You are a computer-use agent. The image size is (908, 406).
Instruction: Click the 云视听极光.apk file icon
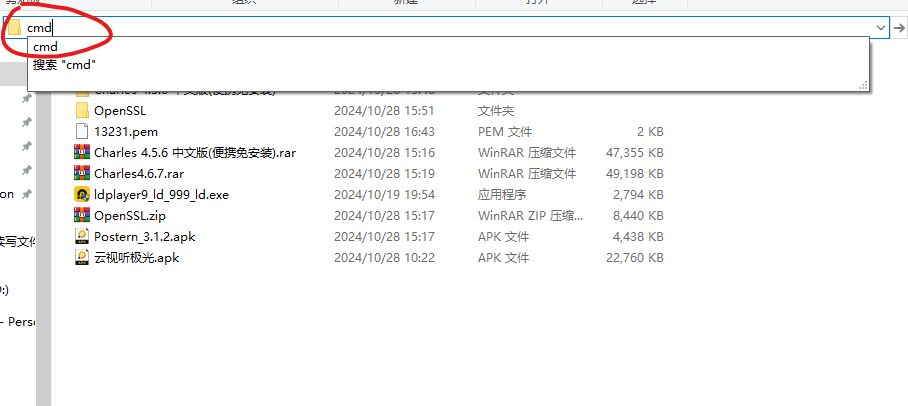click(x=82, y=257)
